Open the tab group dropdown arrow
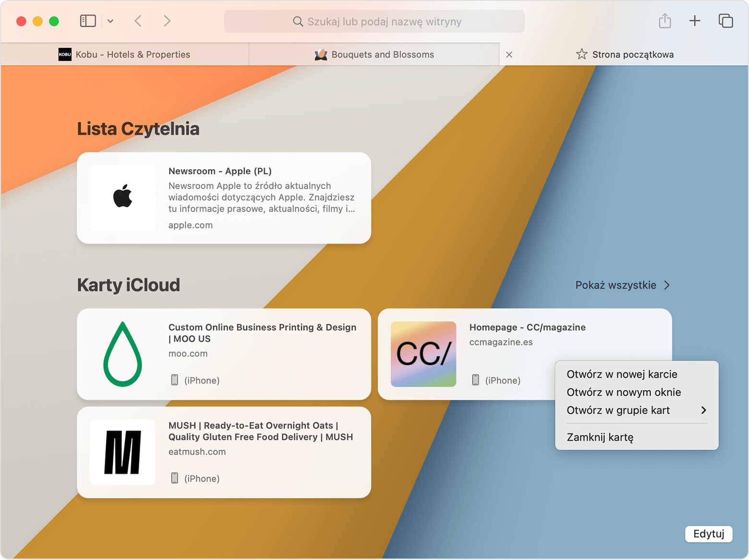 (110, 21)
